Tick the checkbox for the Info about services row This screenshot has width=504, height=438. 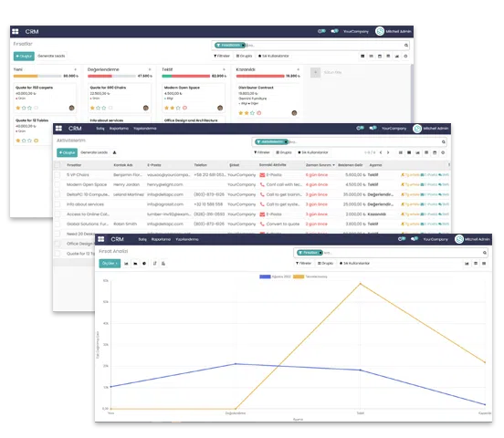tap(58, 204)
